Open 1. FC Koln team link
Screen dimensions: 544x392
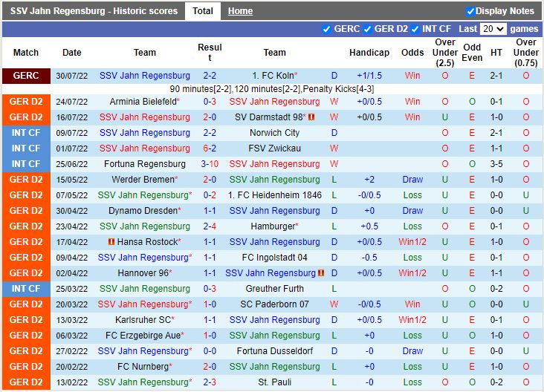[273, 76]
